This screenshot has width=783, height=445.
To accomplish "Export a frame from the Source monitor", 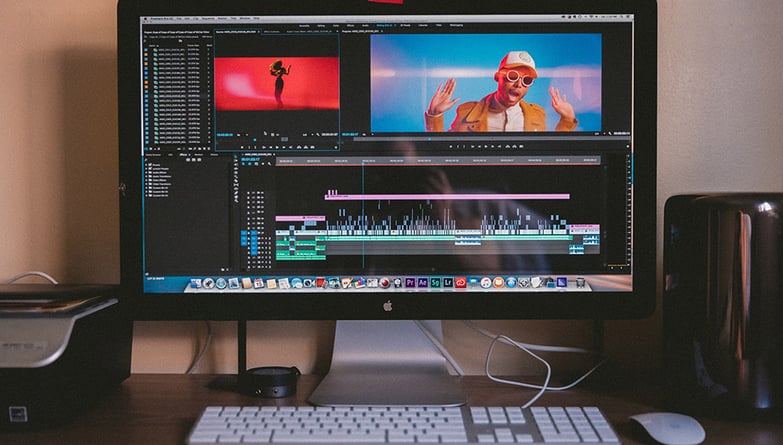I will (x=313, y=147).
